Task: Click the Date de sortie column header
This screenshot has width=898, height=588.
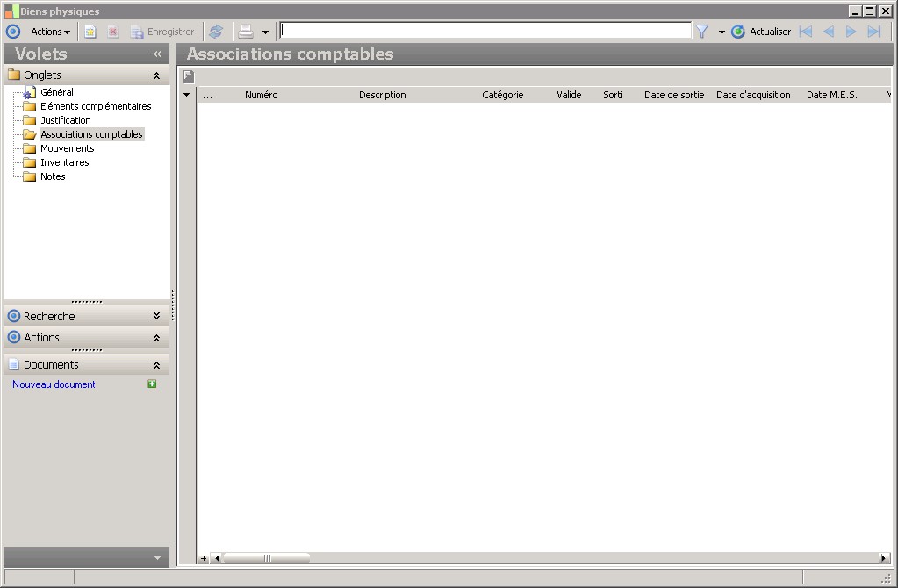Action: 674,95
